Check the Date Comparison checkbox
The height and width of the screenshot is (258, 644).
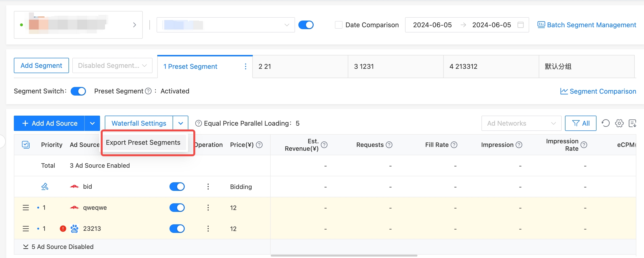338,25
